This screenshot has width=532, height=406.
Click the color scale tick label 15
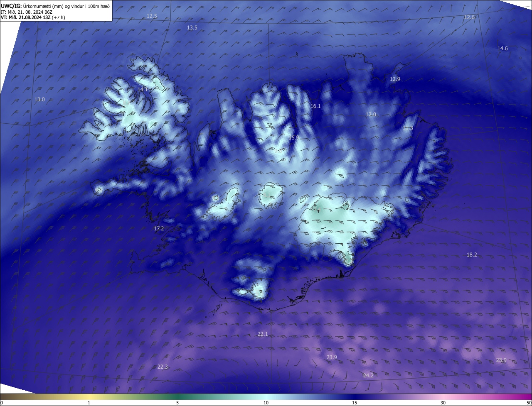point(355,403)
